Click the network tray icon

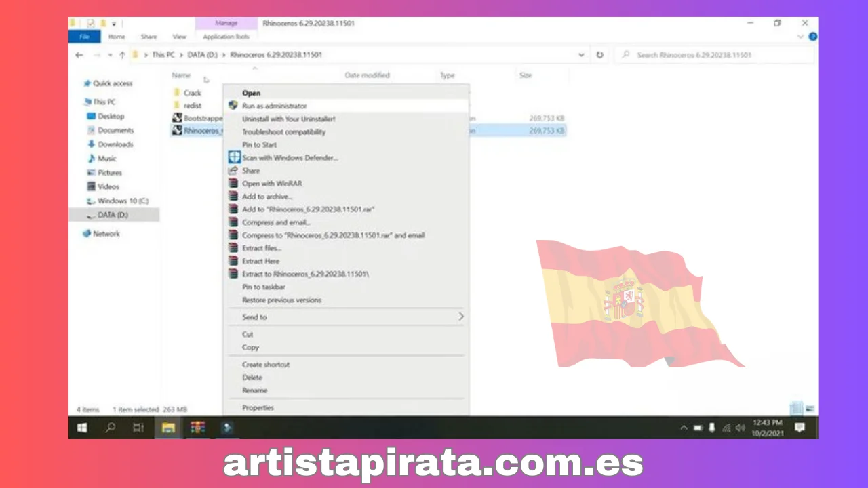[x=726, y=428]
